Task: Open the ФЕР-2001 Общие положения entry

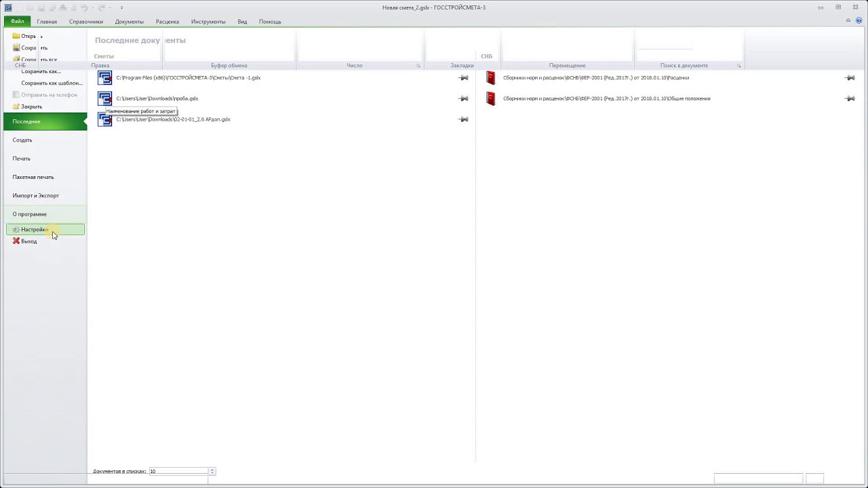Action: [x=607, y=98]
